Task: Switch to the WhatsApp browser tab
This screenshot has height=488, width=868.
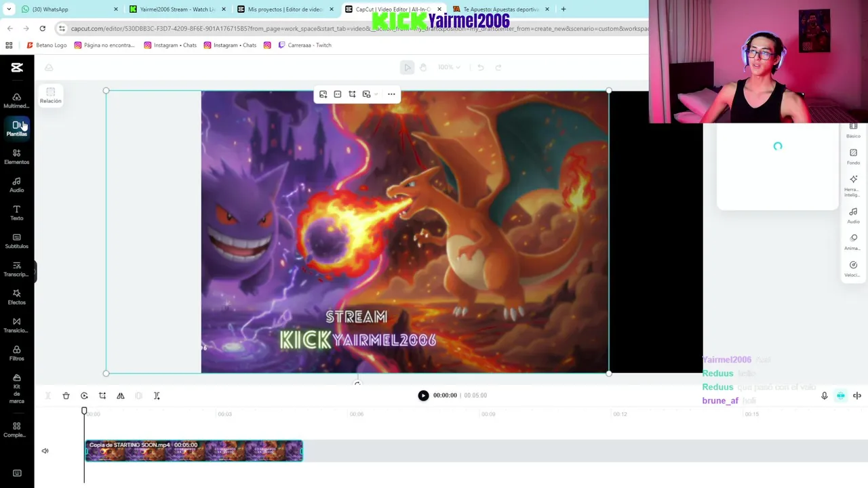Action: tap(68, 9)
